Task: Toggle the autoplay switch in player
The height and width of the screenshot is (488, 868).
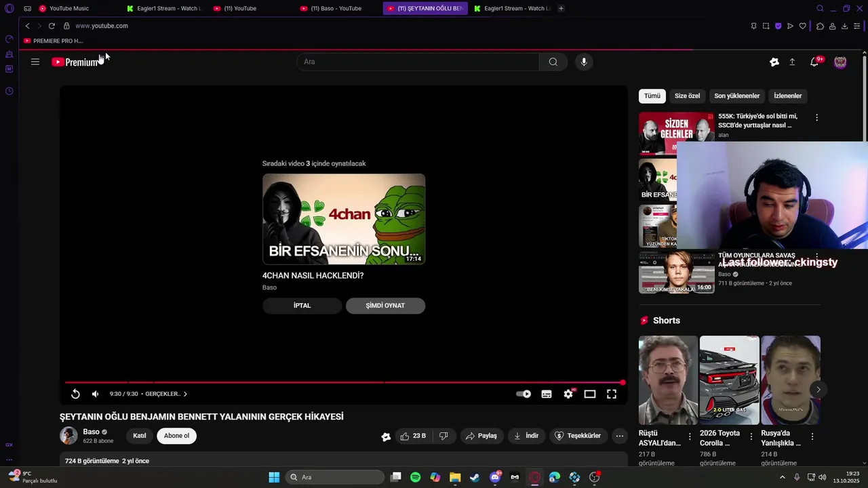Action: pos(524,394)
